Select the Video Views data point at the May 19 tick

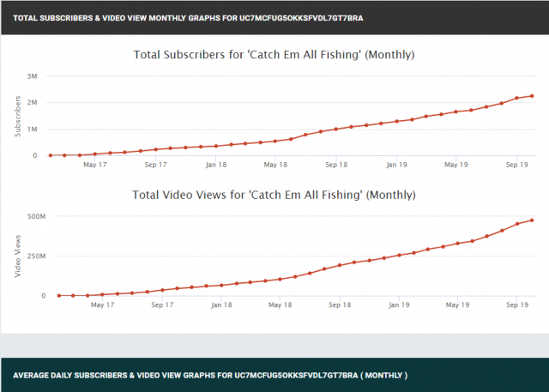[457, 244]
